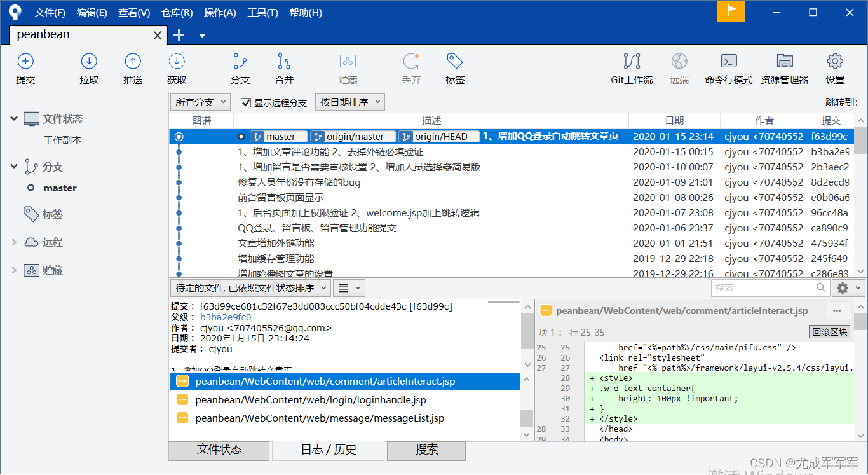Click modified icon beside messageList.jsp
This screenshot has height=475, width=868.
182,418
